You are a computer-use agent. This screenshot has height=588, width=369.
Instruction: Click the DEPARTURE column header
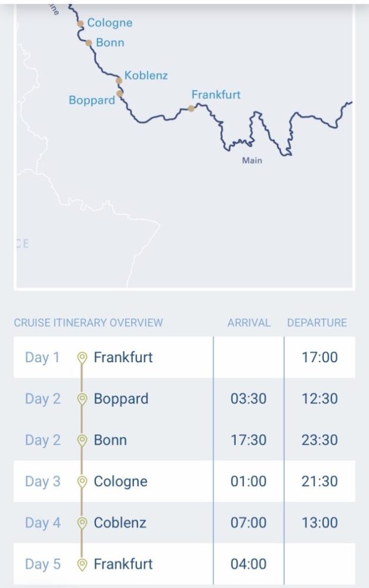317,323
